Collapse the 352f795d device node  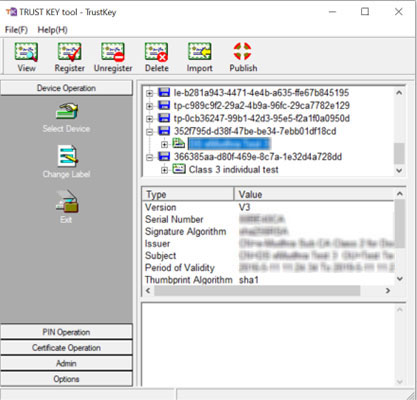pos(150,132)
